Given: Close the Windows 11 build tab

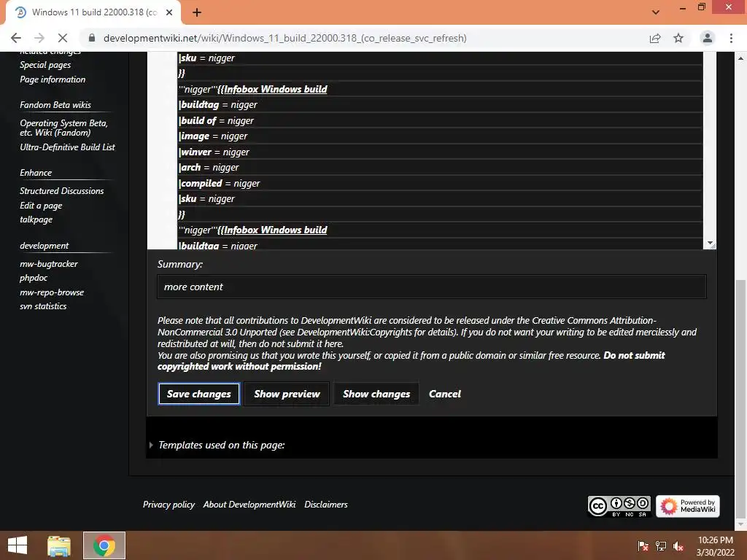Looking at the screenshot, I should (x=169, y=12).
